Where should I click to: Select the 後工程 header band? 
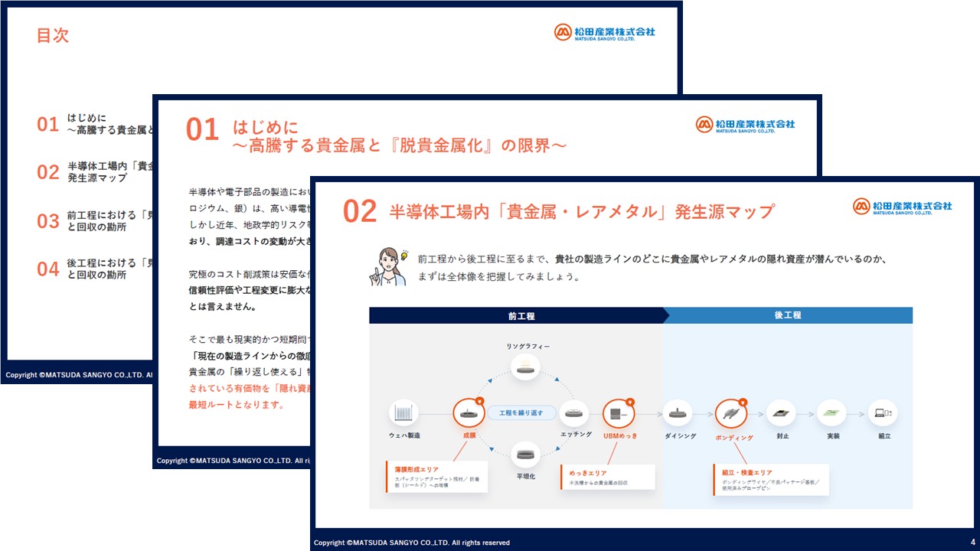pos(788,315)
